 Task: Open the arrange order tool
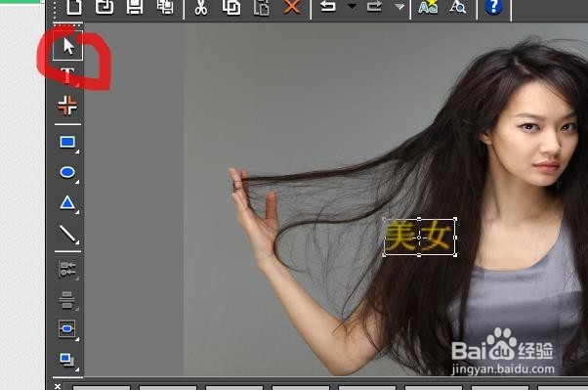pos(67,360)
